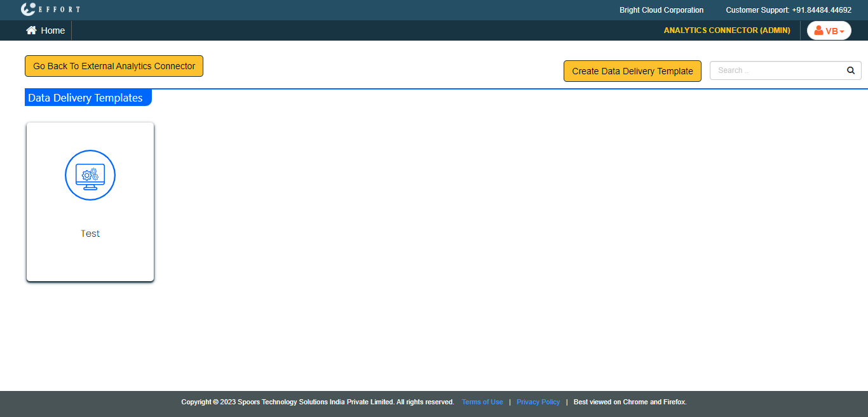The width and height of the screenshot is (868, 417).
Task: Open the Terms of Use link
Action: point(482,402)
